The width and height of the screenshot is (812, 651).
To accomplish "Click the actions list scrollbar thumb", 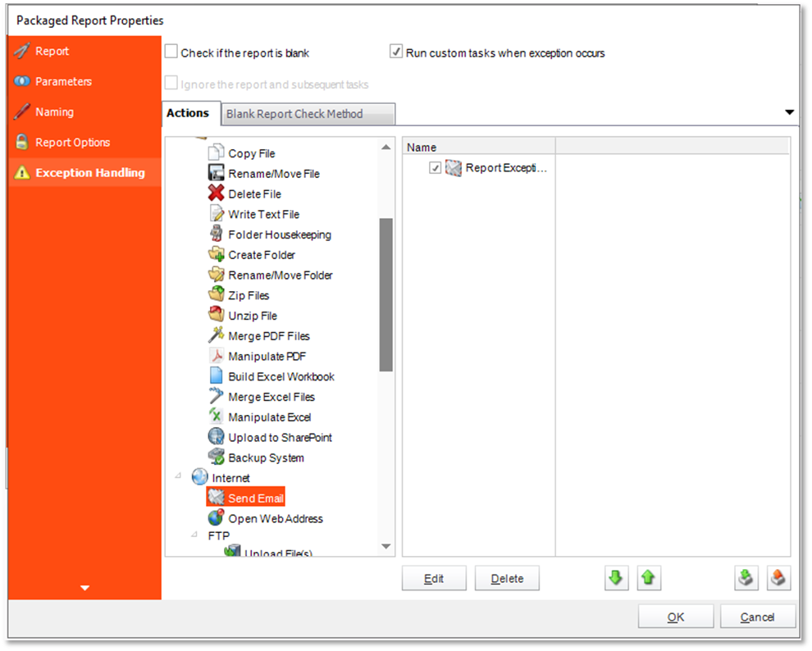I will coord(385,294).
